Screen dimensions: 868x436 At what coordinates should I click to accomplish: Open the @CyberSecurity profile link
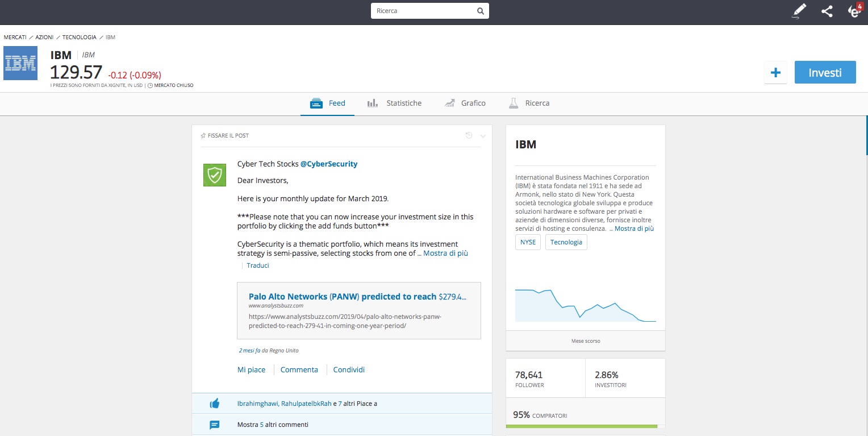click(x=329, y=164)
